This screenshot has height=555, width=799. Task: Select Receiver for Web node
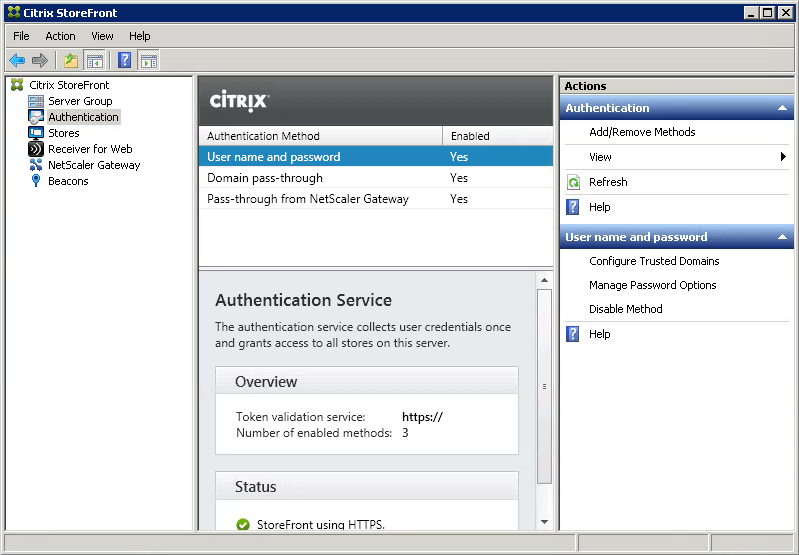(x=90, y=149)
